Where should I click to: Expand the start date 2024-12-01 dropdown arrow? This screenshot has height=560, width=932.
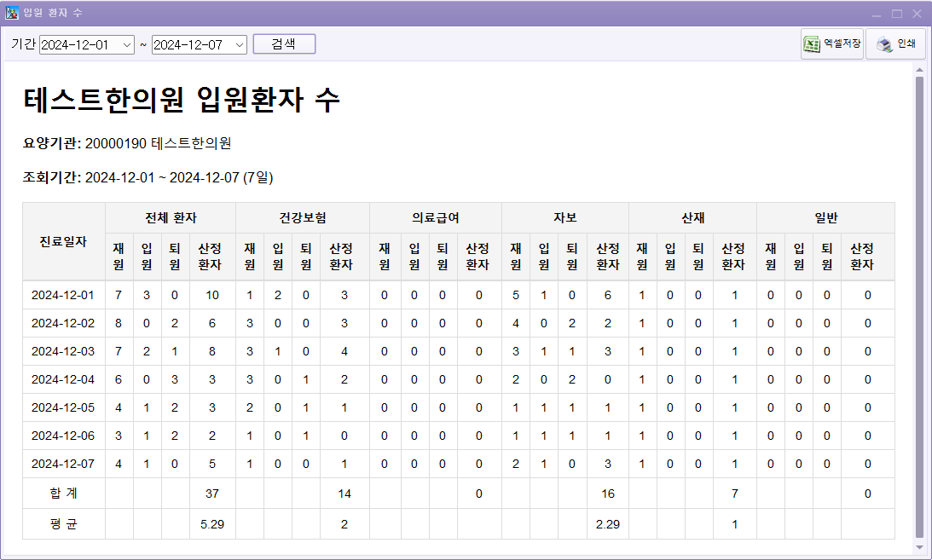tap(127, 44)
